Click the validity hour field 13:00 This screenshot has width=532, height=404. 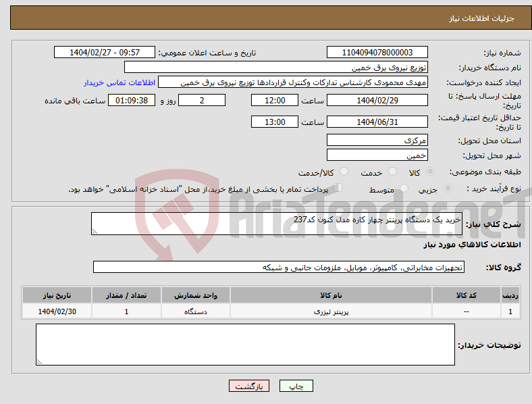[275, 122]
